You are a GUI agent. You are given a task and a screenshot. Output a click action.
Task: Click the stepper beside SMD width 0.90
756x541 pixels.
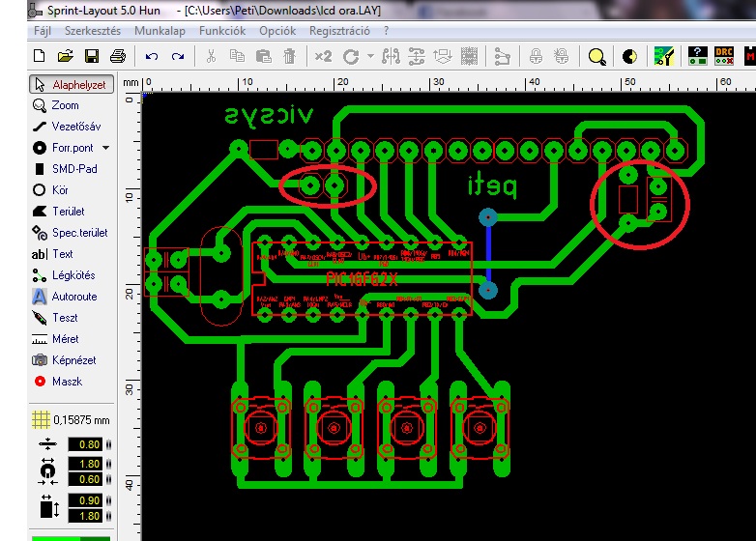click(108, 500)
